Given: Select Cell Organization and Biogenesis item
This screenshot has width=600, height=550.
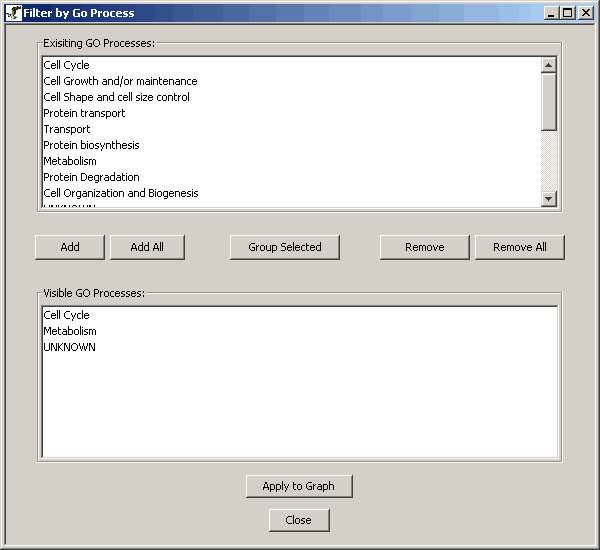Looking at the screenshot, I should click(x=120, y=193).
